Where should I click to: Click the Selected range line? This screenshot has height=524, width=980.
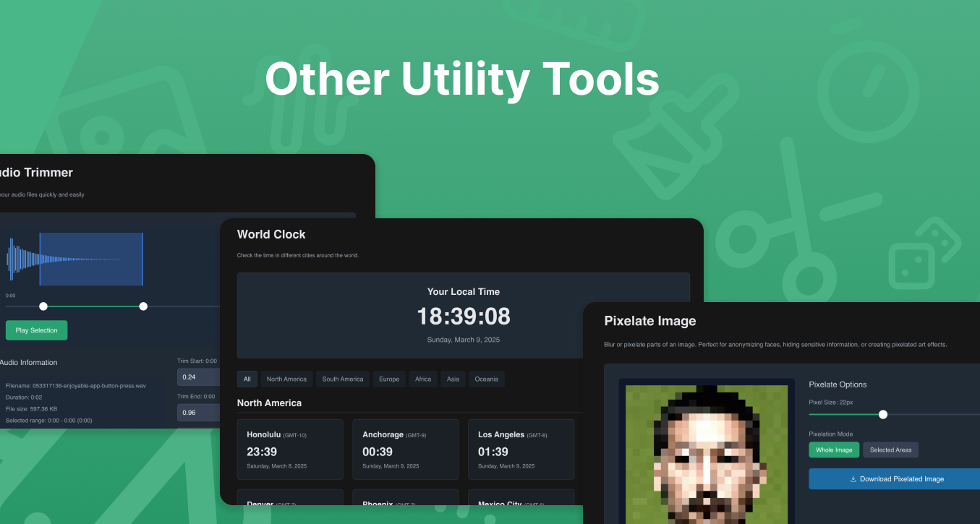(48, 421)
